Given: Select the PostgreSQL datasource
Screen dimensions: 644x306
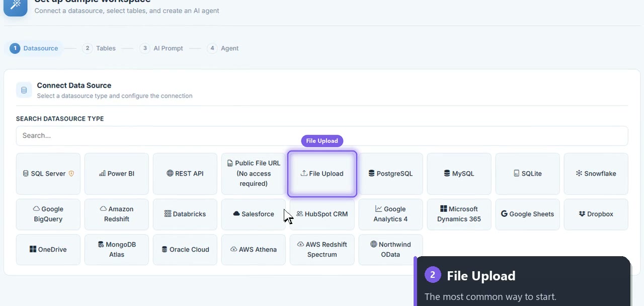Looking at the screenshot, I should [x=390, y=174].
